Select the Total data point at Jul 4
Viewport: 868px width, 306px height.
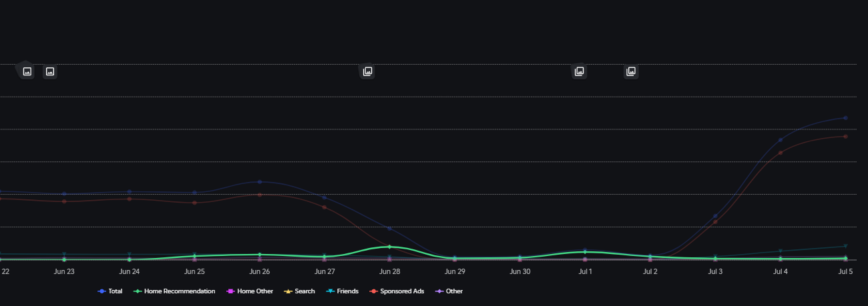click(x=780, y=140)
